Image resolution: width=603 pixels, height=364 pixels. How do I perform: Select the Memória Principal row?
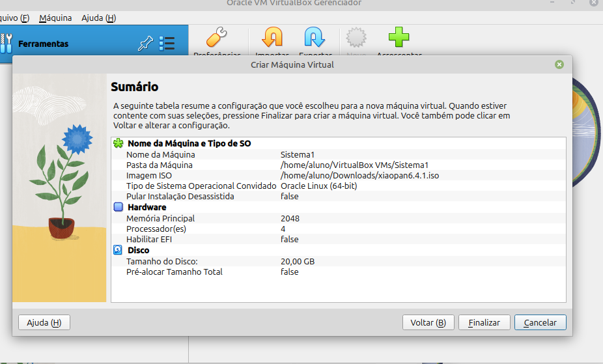pos(160,218)
